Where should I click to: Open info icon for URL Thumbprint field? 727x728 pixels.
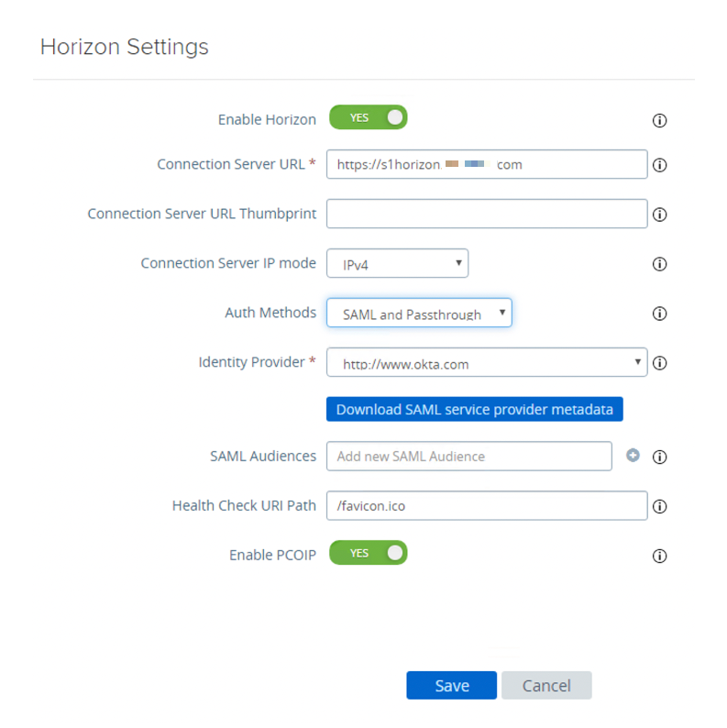point(658,215)
